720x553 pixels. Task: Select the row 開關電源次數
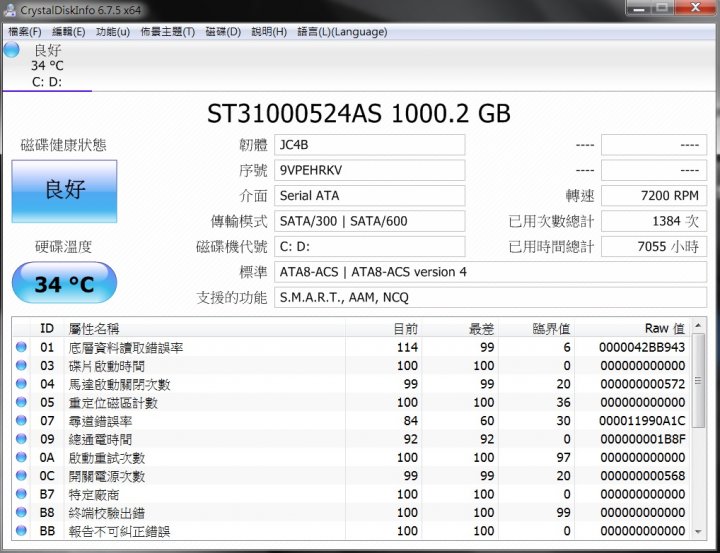(x=351, y=476)
